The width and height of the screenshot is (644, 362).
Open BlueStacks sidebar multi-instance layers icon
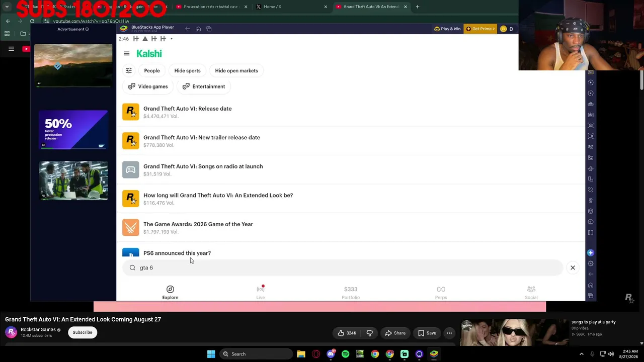pyautogui.click(x=591, y=211)
